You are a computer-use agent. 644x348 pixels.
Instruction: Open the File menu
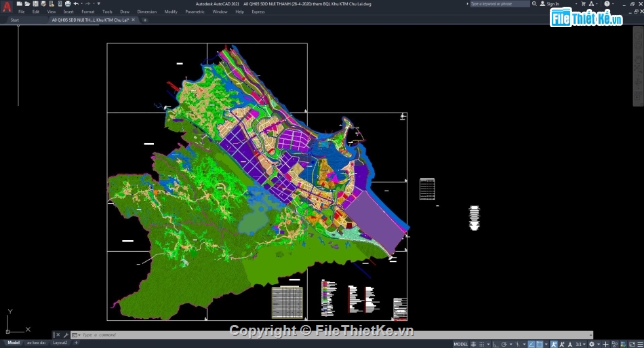[x=22, y=12]
